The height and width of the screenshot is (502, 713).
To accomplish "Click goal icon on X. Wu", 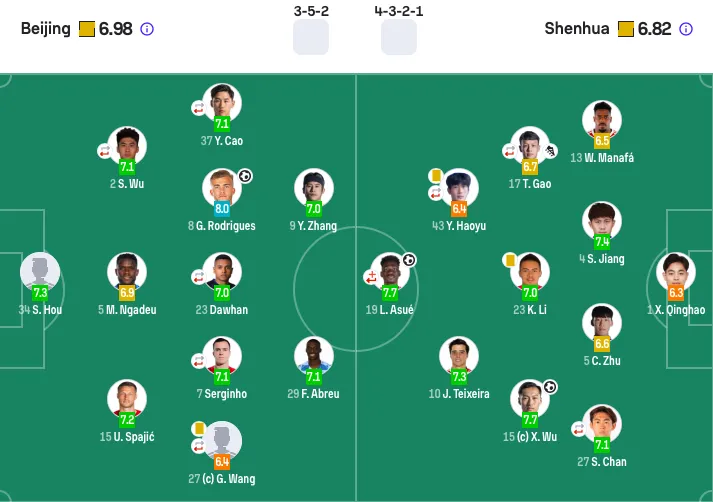I will coord(550,387).
